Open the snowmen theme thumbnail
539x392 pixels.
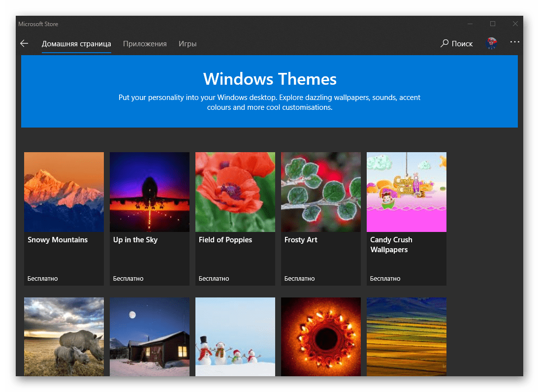[x=235, y=337]
